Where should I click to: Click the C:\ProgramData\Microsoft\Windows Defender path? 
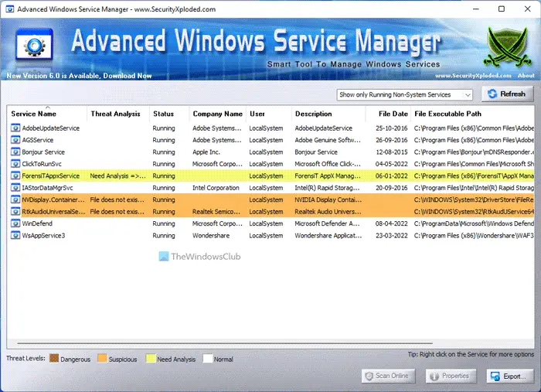474,223
